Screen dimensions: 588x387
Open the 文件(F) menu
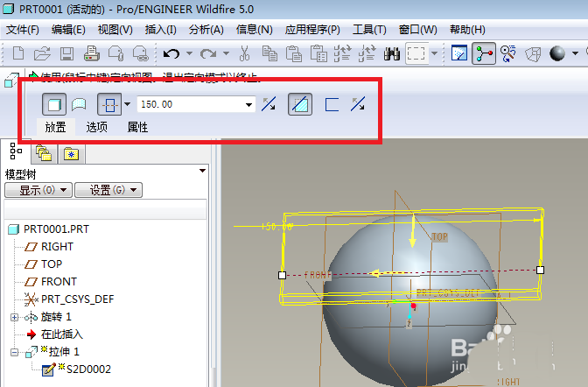23,29
